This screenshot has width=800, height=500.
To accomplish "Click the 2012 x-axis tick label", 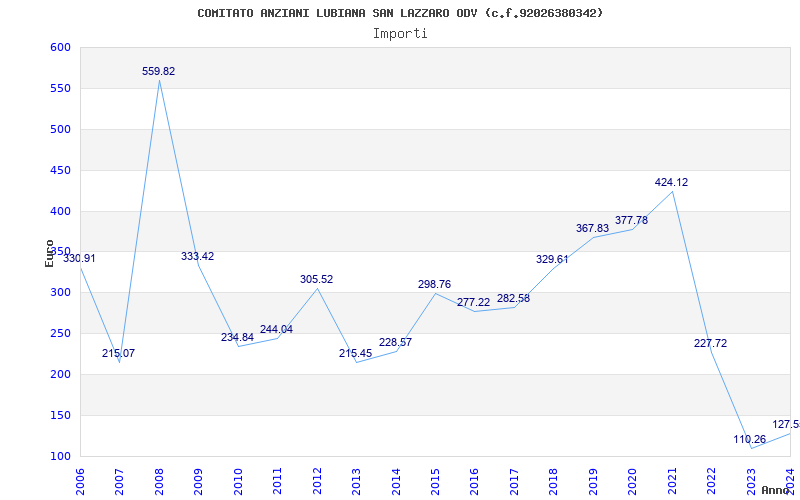I will tap(317, 482).
